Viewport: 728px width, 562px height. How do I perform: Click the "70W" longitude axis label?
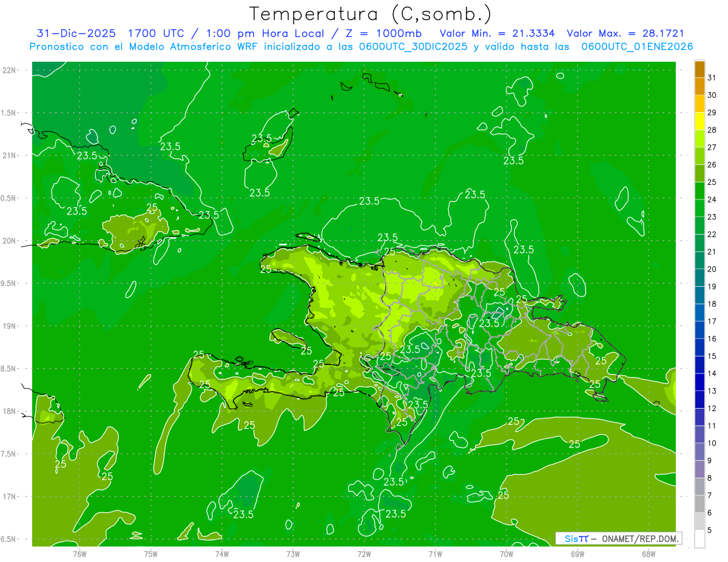click(x=507, y=554)
